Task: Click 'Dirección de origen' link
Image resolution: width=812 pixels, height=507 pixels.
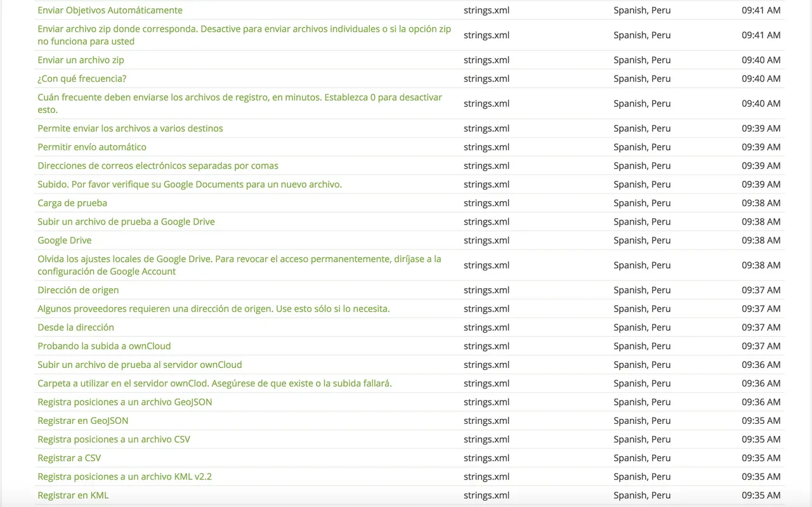Action: (78, 290)
